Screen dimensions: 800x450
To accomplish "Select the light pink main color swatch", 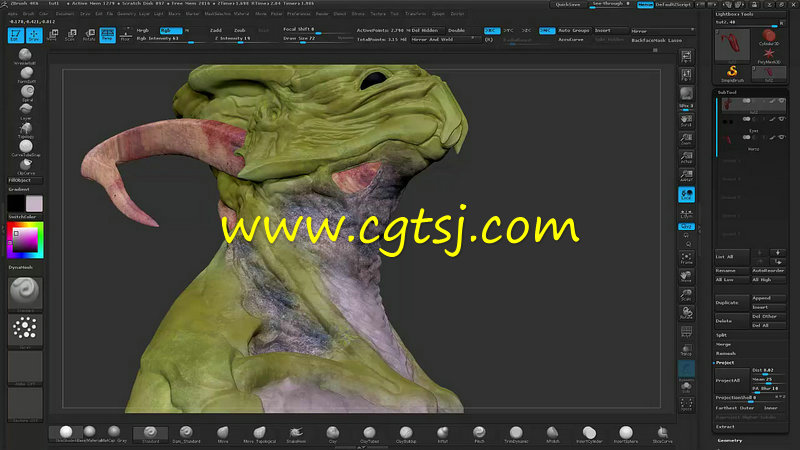I will pos(34,204).
